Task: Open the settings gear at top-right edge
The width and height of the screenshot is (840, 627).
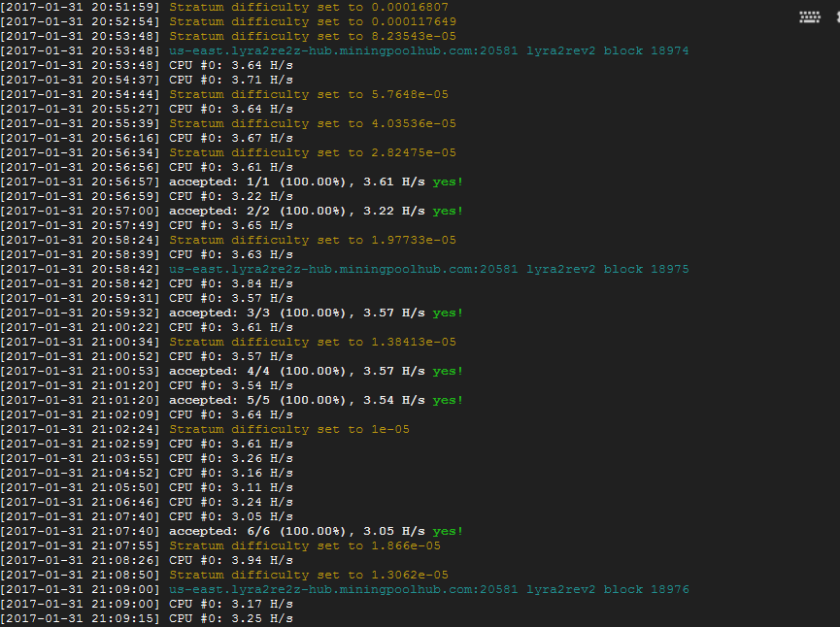Action: coord(837,17)
